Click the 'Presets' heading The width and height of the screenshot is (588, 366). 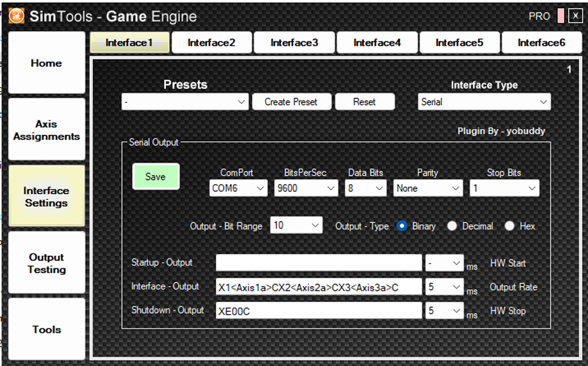pos(185,85)
